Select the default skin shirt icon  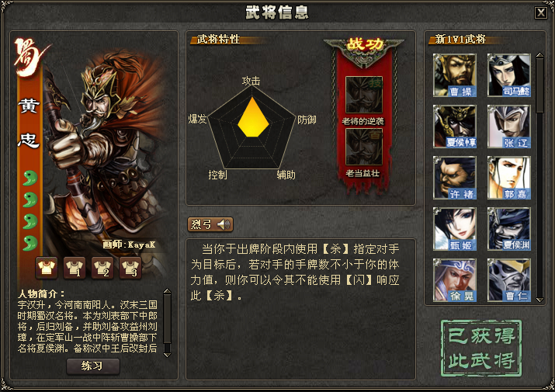coord(47,268)
